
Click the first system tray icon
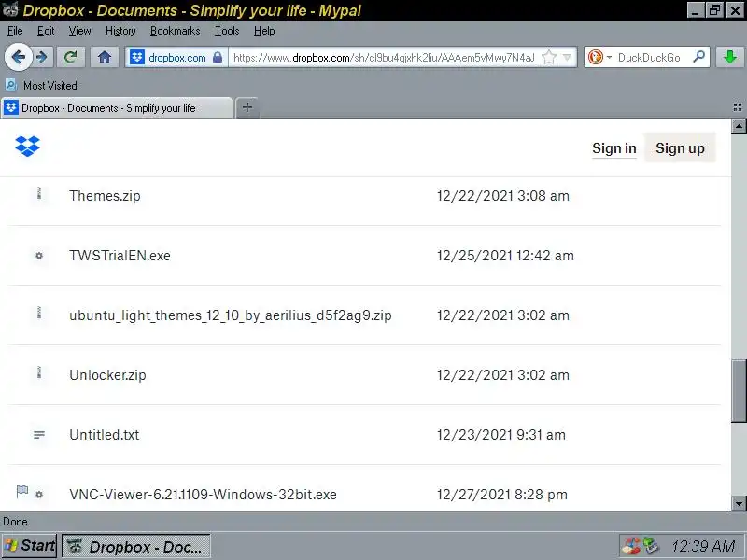[631, 546]
